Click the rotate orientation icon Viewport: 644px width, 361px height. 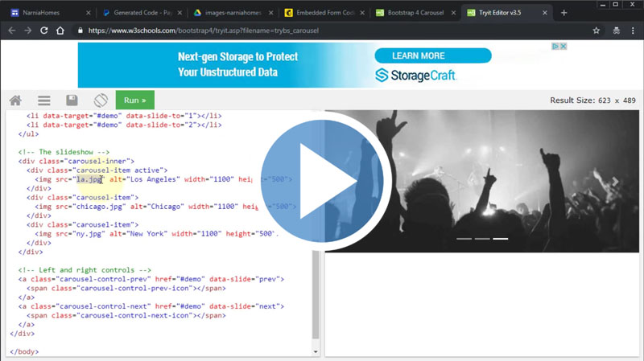[x=101, y=101]
